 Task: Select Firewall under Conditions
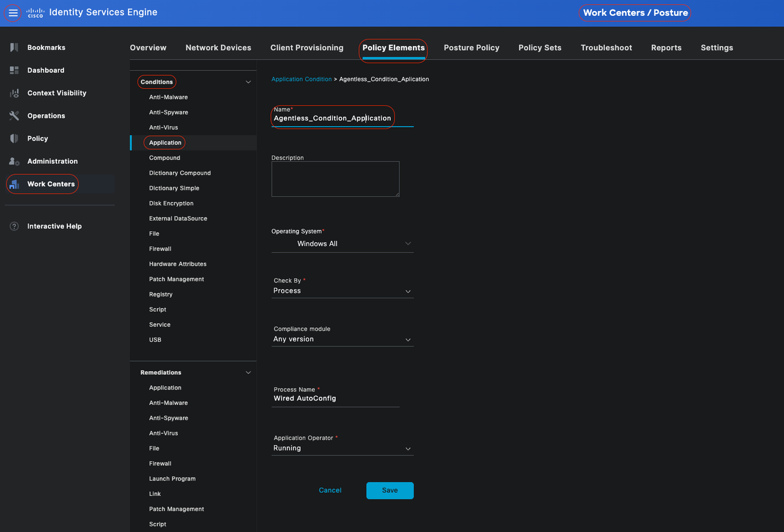pyautogui.click(x=160, y=249)
